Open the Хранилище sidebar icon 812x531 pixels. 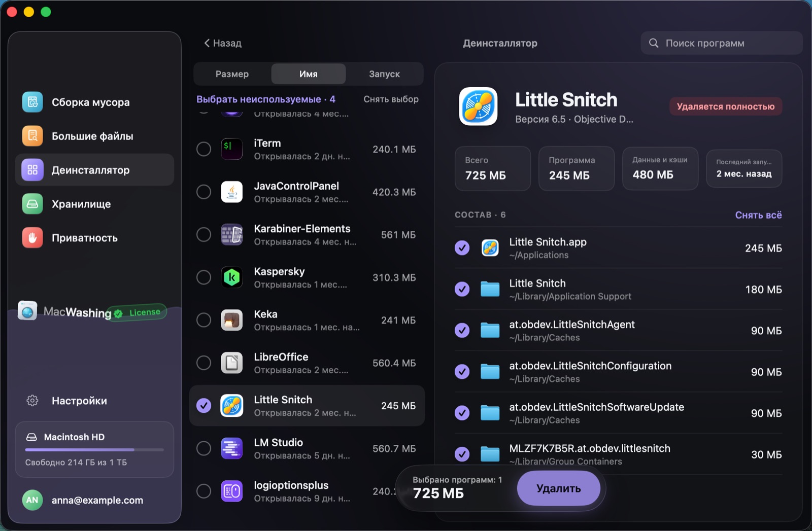(x=32, y=204)
